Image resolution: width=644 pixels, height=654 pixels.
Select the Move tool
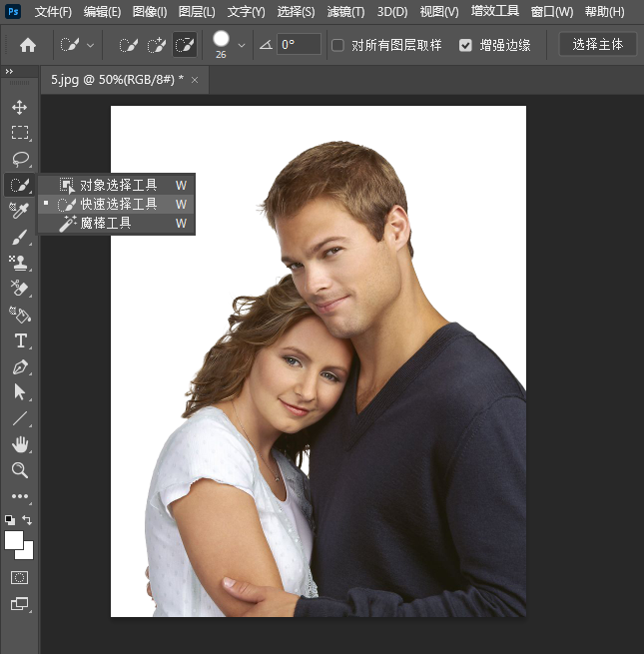pyautogui.click(x=20, y=107)
